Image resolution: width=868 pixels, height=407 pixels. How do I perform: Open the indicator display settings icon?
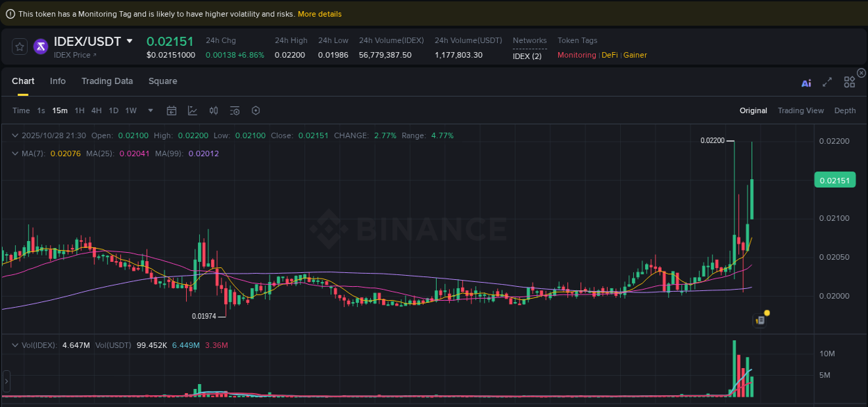point(235,110)
